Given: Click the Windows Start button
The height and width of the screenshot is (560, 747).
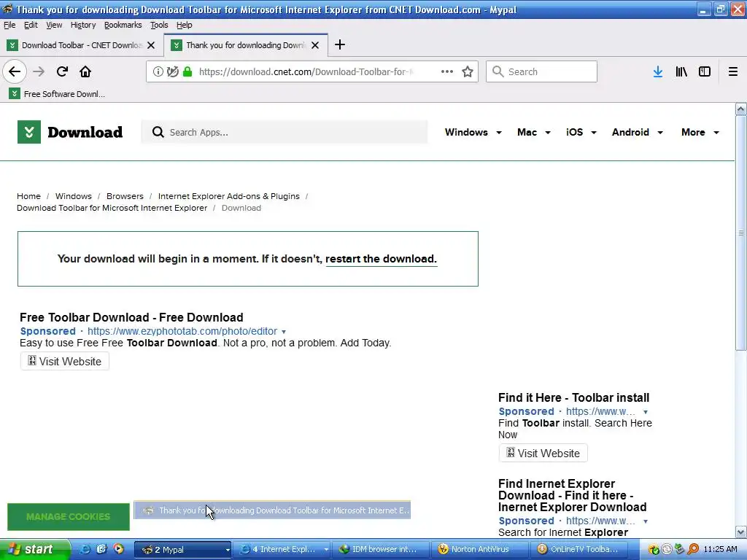Looking at the screenshot, I should [x=35, y=550].
